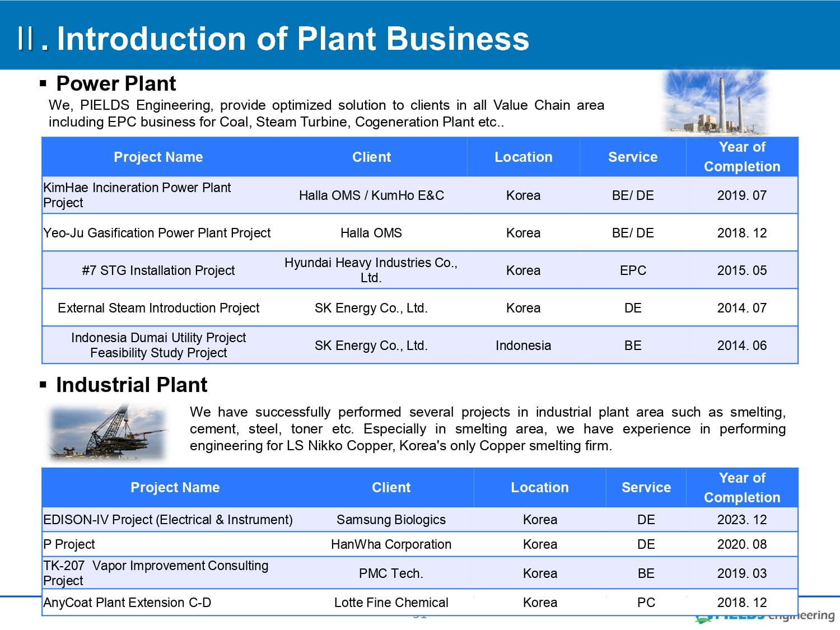Click the 'Industrial Plant' section heading

[132, 385]
